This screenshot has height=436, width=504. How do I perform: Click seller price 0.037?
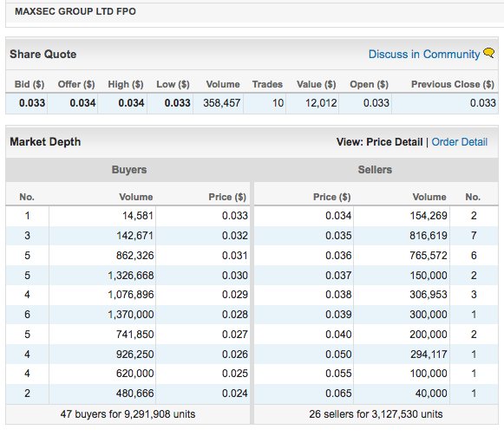pos(338,276)
